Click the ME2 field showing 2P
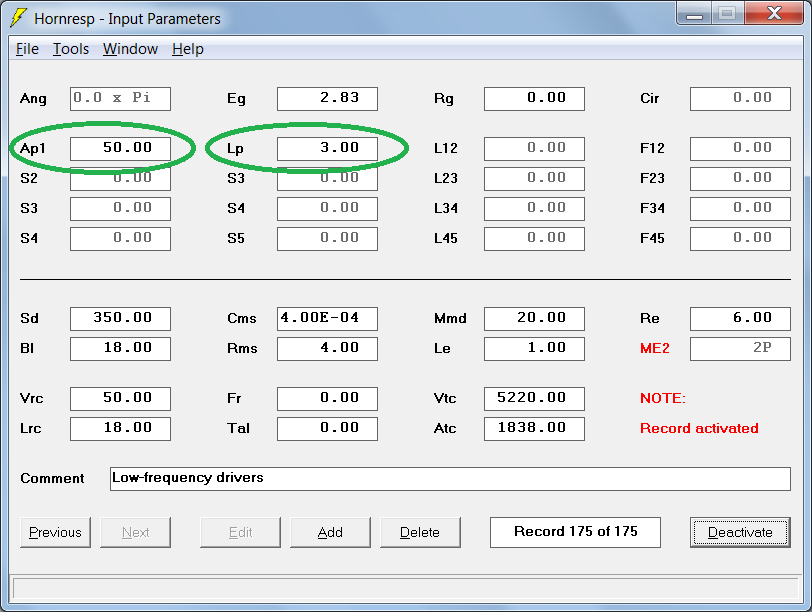The height and width of the screenshot is (612, 812). (740, 348)
